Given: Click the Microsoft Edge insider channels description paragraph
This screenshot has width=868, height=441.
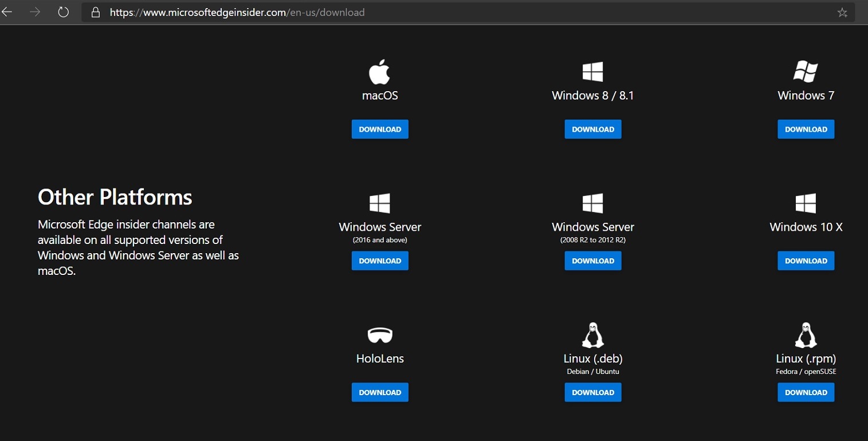Looking at the screenshot, I should 139,247.
